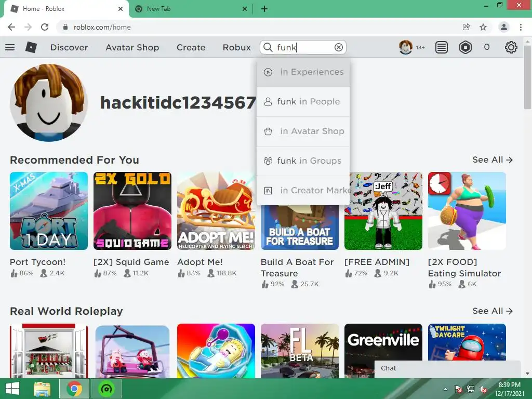
Task: Search funk in Experiences
Action: (303, 72)
